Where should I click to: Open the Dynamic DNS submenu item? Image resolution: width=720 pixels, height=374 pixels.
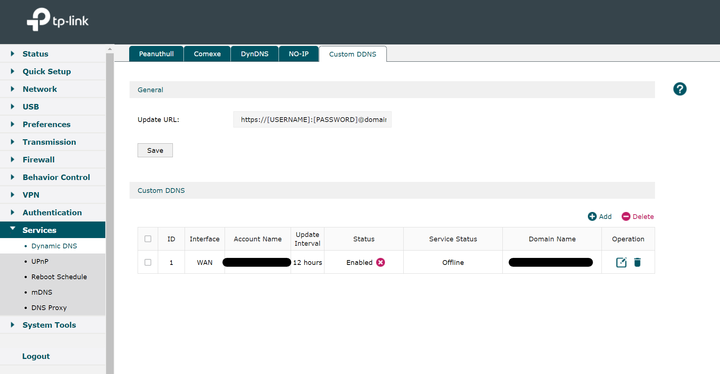pyautogui.click(x=52, y=246)
